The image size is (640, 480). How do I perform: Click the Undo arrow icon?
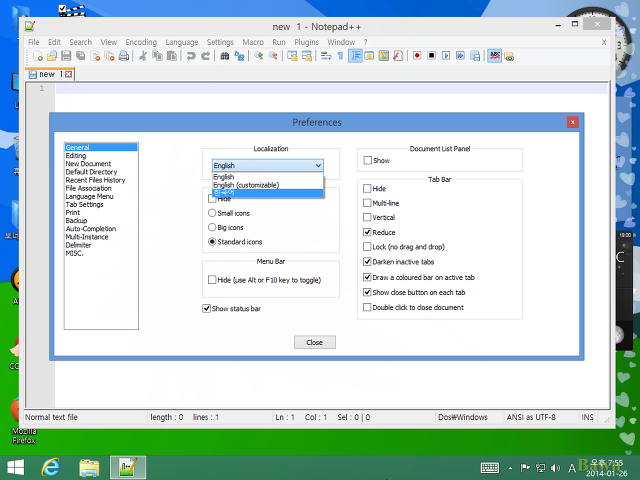coord(191,56)
